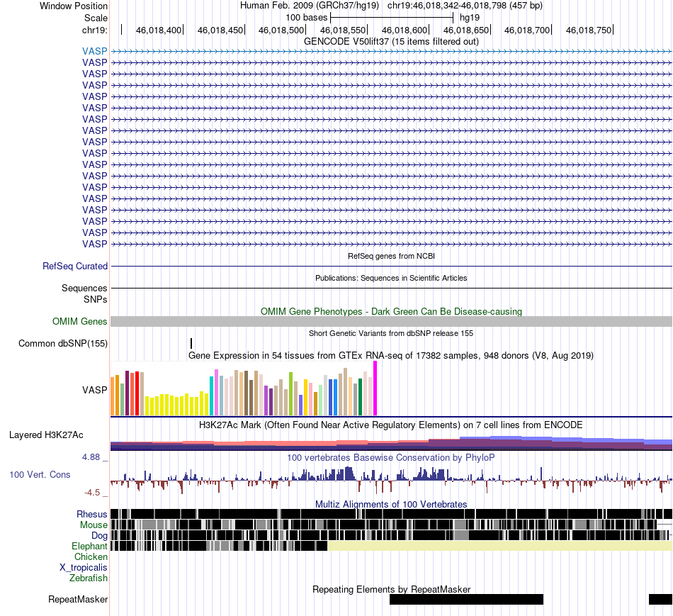
Task: Click the 4.88 upper axis value
Action: [91, 457]
